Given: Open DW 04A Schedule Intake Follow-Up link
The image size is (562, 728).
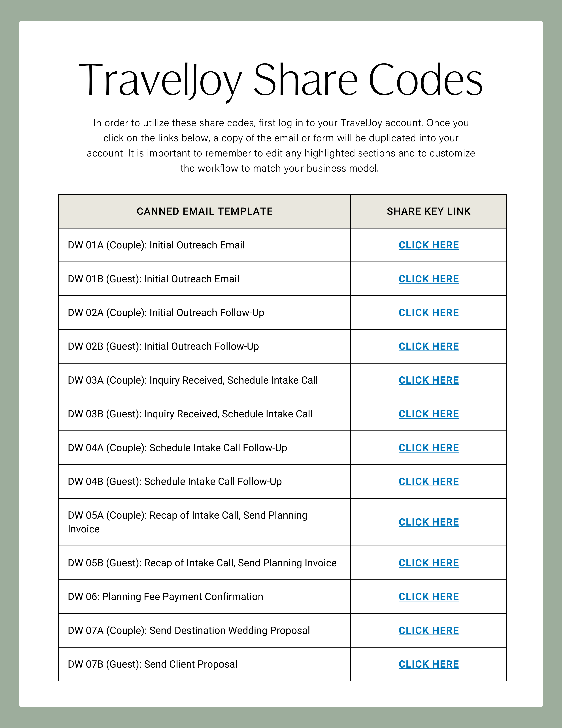Looking at the screenshot, I should click(x=428, y=448).
